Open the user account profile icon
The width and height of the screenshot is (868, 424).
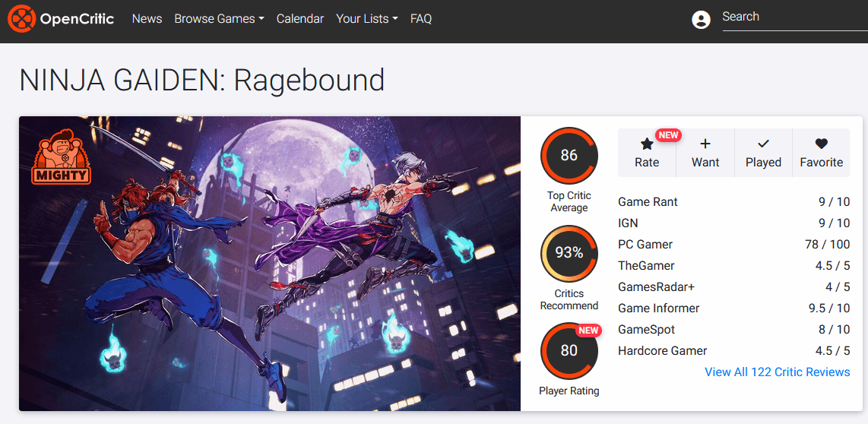701,20
